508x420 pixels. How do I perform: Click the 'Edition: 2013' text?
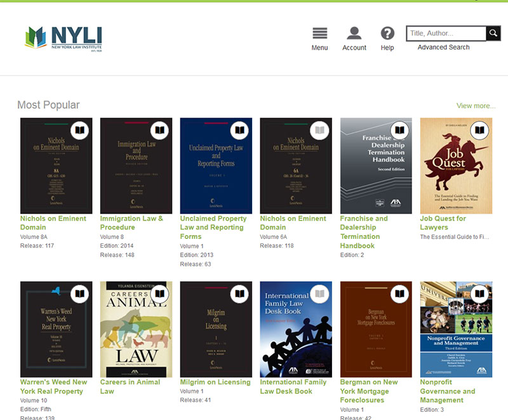(197, 255)
